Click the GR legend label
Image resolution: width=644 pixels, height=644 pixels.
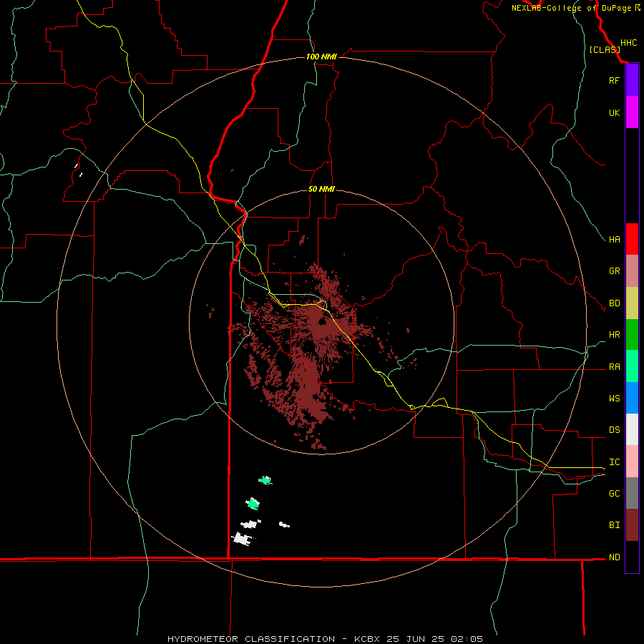[x=614, y=271]
